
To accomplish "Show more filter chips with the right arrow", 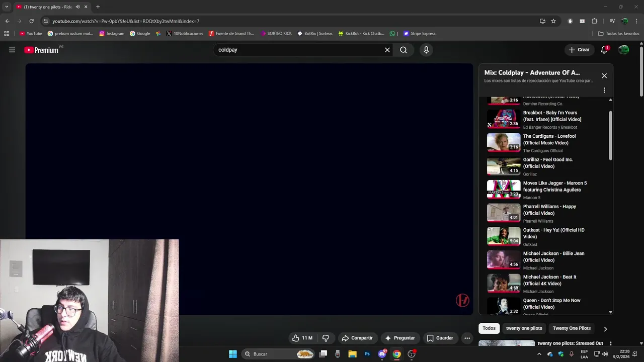I will click(x=605, y=329).
